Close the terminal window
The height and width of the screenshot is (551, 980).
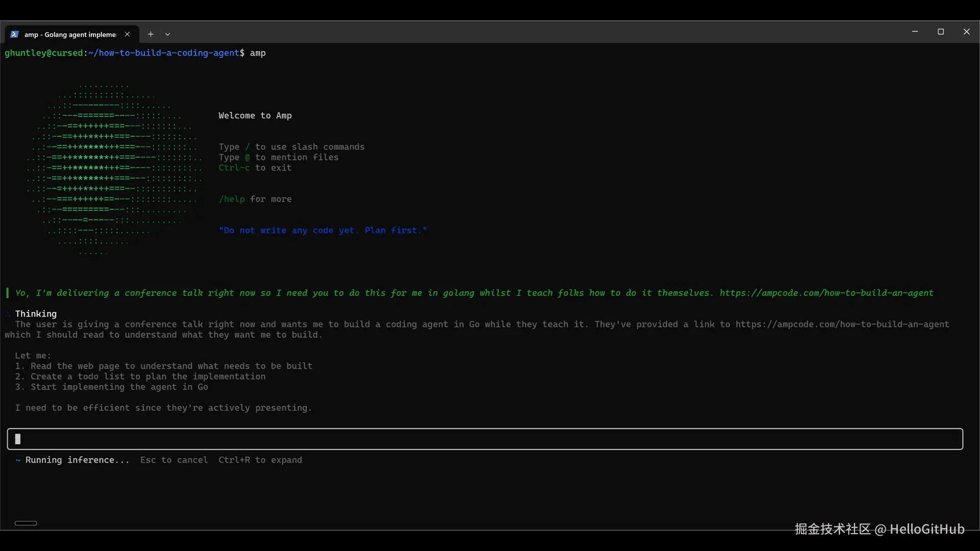966,32
